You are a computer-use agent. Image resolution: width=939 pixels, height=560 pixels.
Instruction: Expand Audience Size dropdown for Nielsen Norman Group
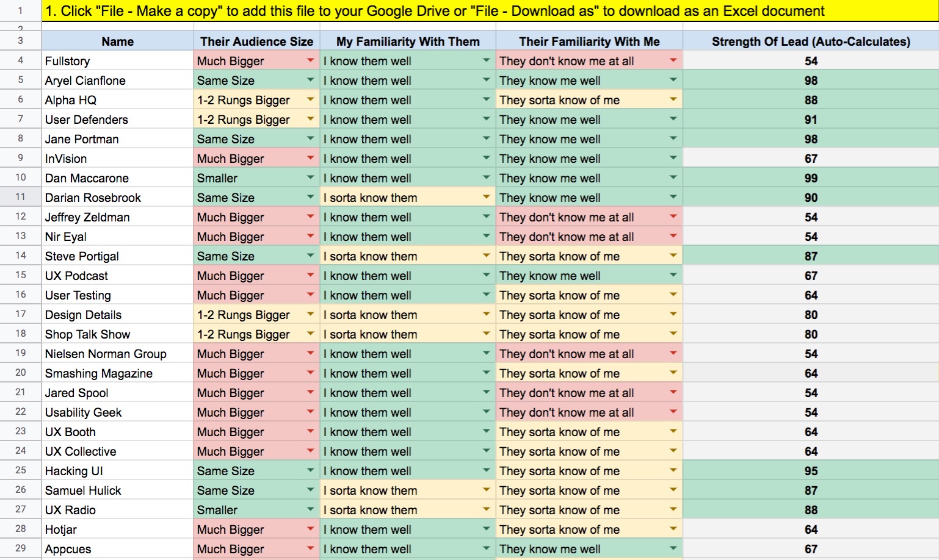pyautogui.click(x=310, y=353)
